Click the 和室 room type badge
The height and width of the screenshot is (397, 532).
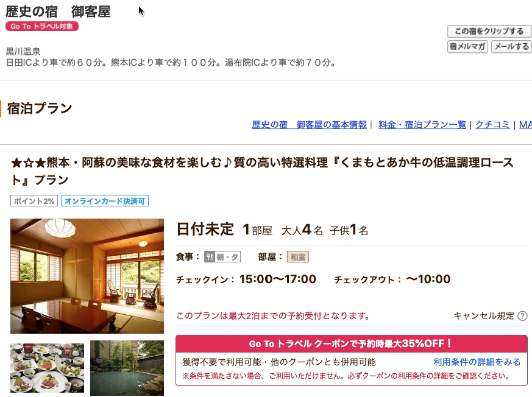298,257
